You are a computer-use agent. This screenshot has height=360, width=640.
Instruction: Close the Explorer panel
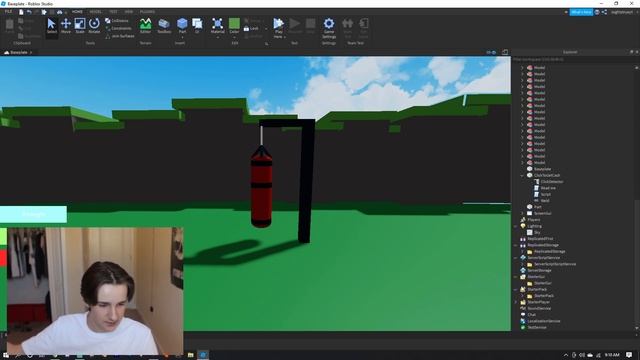(637, 52)
